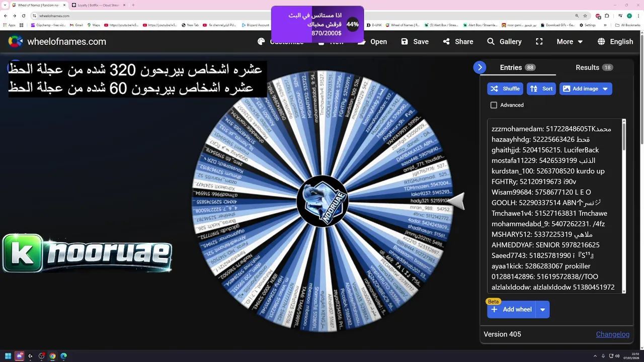
Task: Reload the page with the refresh icon
Action: pyautogui.click(x=24, y=16)
